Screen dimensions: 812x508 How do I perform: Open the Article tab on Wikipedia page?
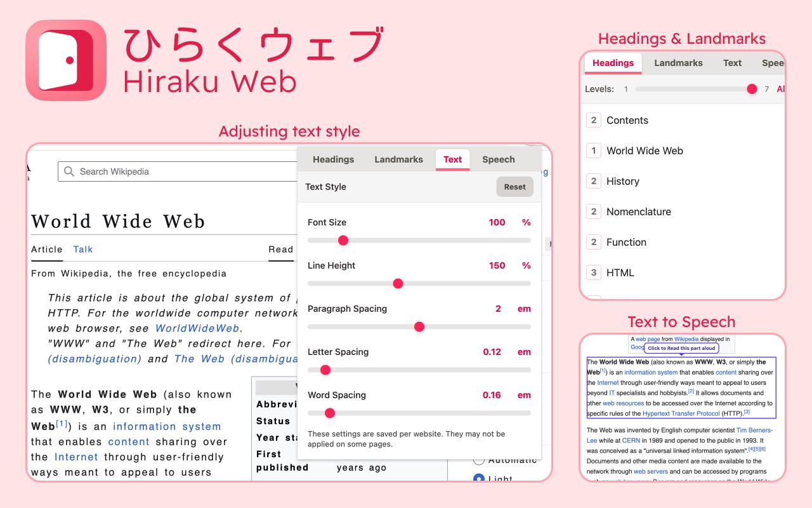[x=47, y=249]
